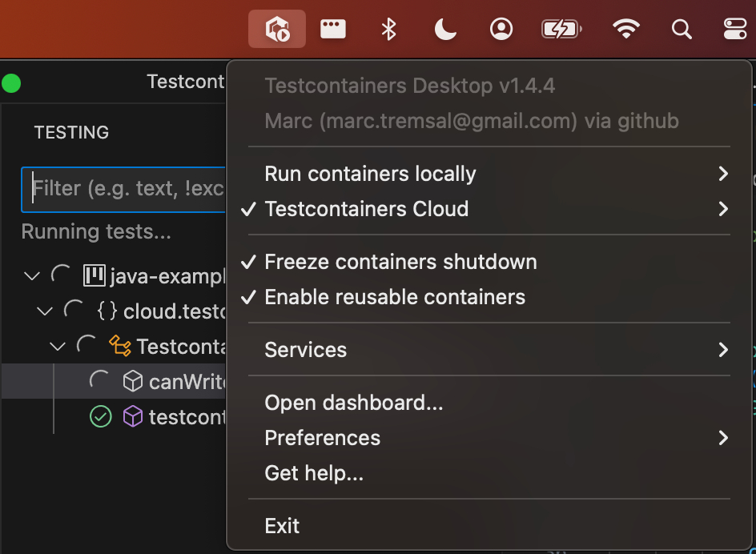Click the purple testcont method cube icon
This screenshot has height=554, width=756.
[133, 416]
